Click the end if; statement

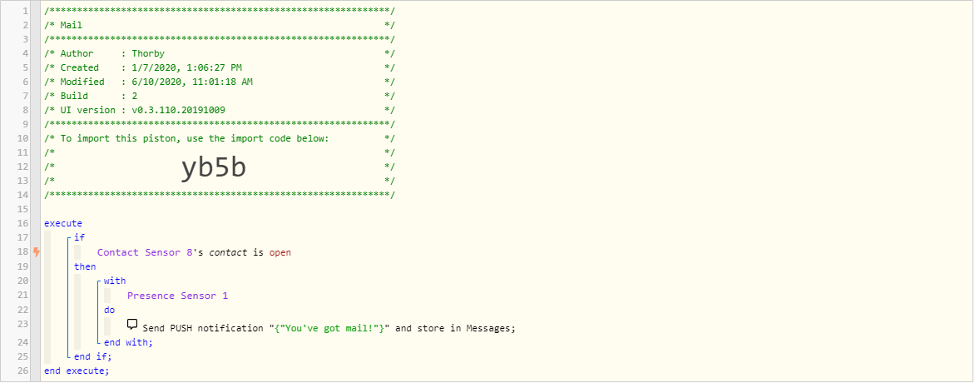coord(92,356)
